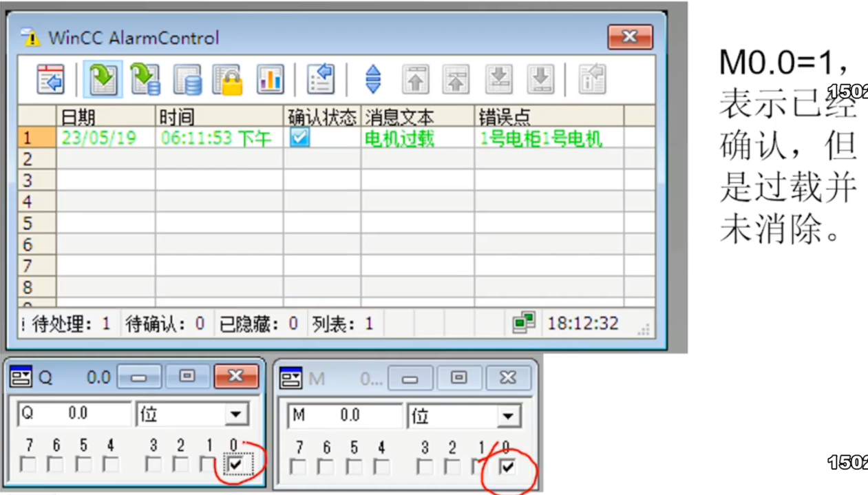Close the WinCC AlarmControl window

click(x=630, y=37)
